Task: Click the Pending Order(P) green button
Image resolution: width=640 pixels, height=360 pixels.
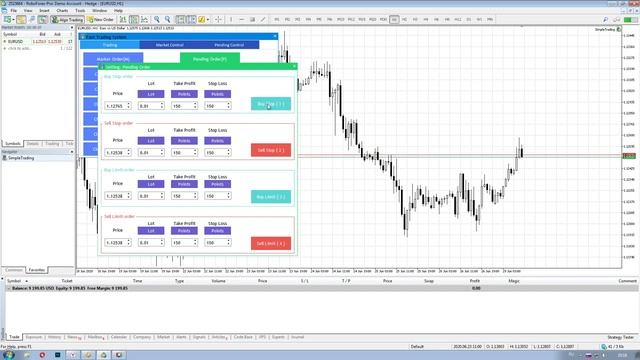Action: (210, 59)
